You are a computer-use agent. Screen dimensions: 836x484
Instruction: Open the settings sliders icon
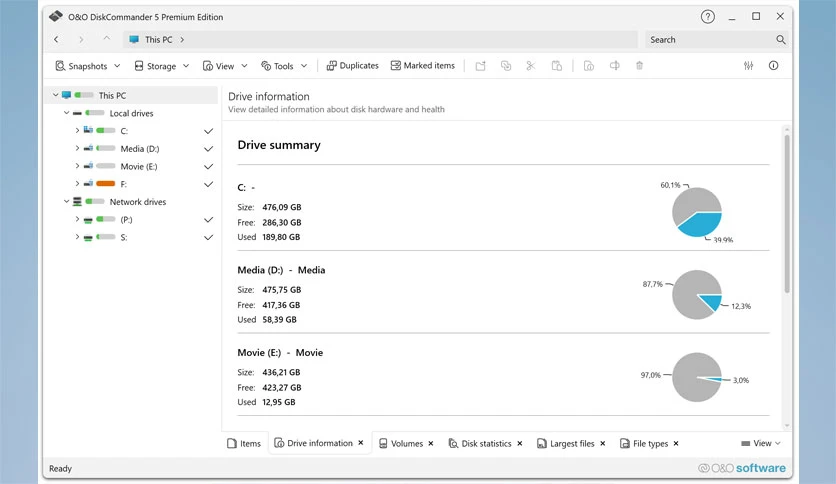click(x=749, y=66)
